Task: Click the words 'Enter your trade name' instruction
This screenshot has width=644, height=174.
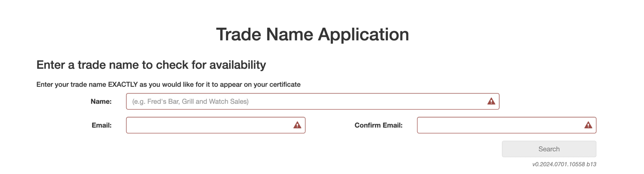Action: click(x=71, y=84)
